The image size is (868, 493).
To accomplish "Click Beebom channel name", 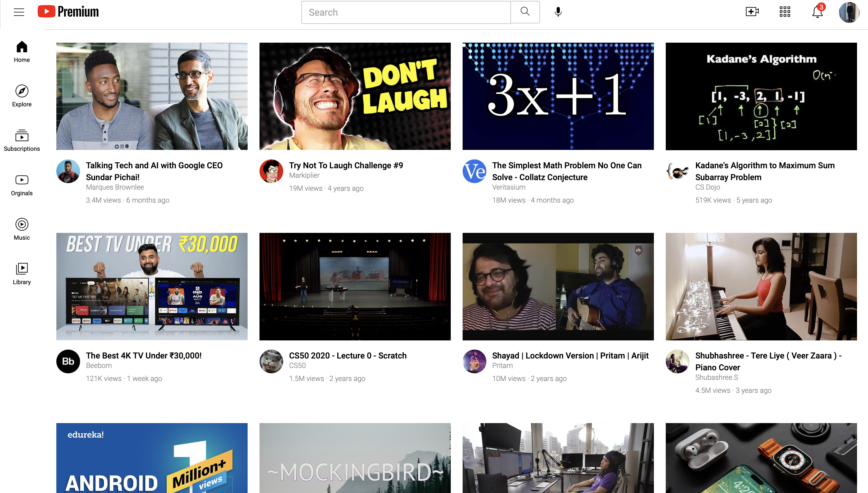I will coord(98,365).
